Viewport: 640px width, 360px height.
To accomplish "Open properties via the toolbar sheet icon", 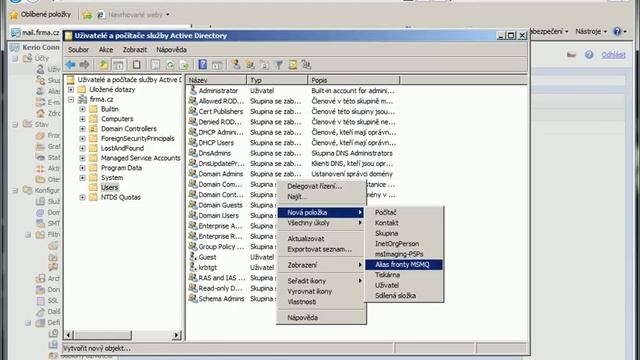I will point(155,64).
